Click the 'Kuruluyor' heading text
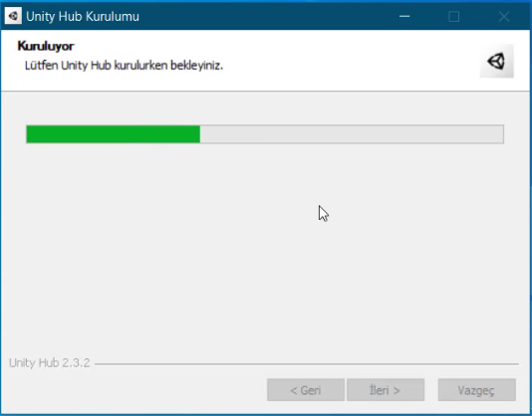This screenshot has height=416, width=532. (x=46, y=46)
